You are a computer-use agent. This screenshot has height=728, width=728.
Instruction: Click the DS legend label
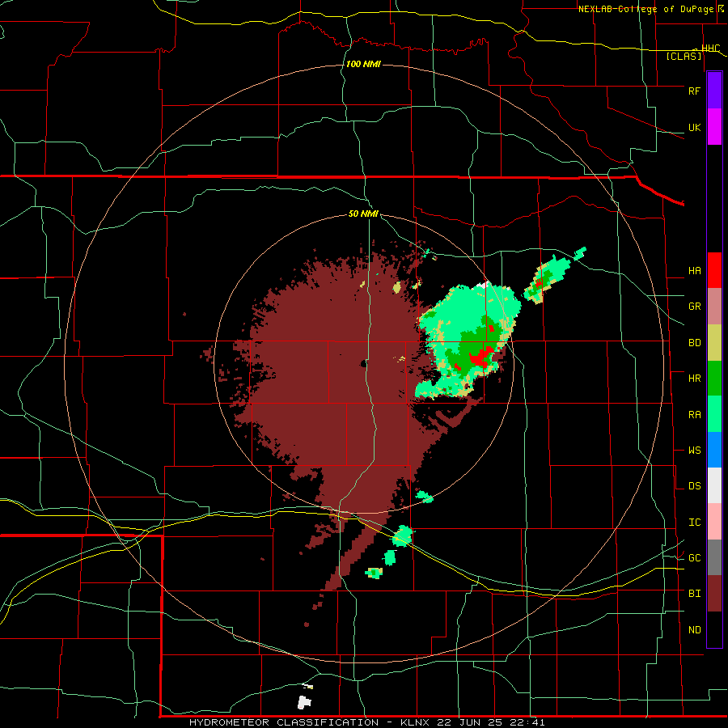click(694, 485)
